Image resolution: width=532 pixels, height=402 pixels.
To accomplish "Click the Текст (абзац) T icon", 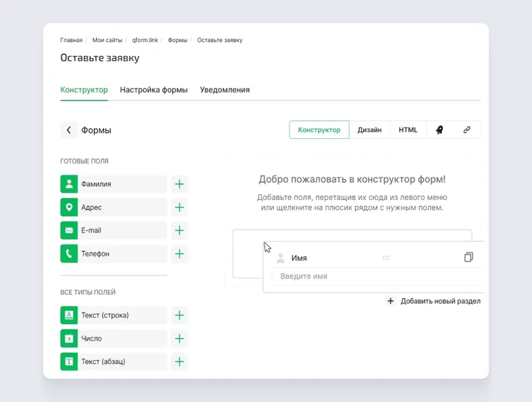I will click(69, 361).
